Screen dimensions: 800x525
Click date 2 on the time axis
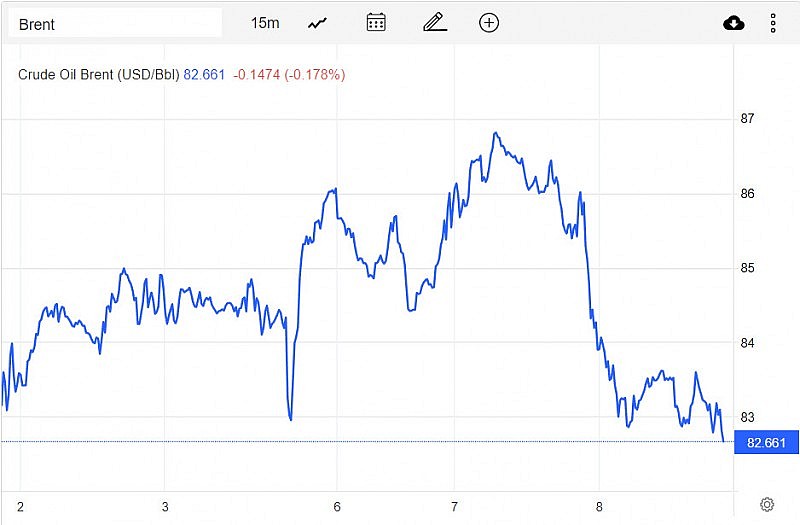pyautogui.click(x=20, y=506)
